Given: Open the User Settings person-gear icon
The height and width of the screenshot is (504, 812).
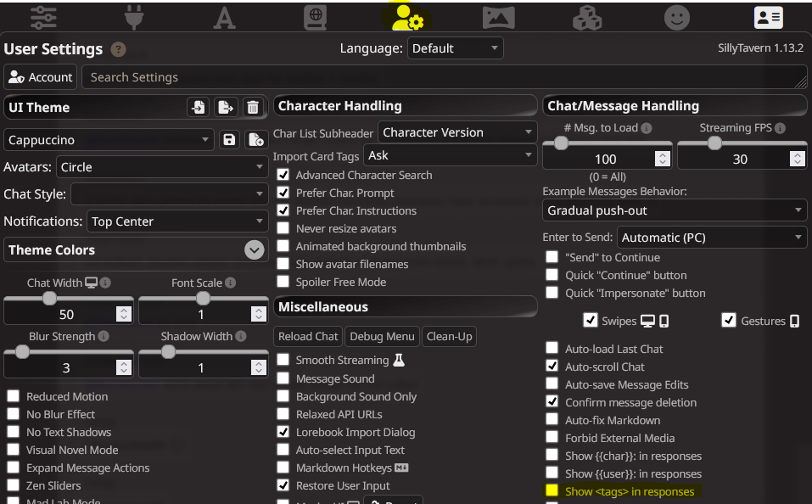Looking at the screenshot, I should 406,18.
